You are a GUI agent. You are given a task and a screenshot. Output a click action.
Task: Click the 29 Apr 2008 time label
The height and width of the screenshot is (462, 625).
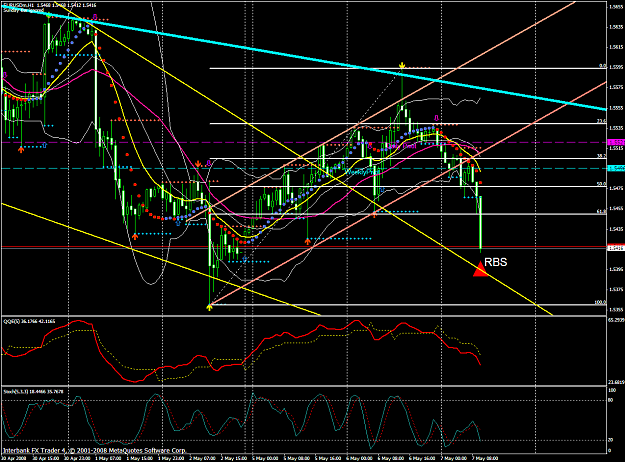13,458
